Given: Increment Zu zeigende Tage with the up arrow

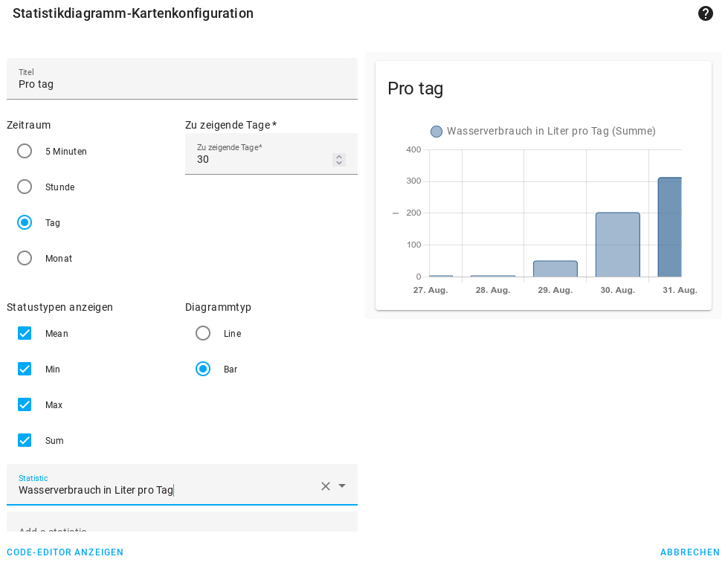Looking at the screenshot, I should [x=339, y=155].
